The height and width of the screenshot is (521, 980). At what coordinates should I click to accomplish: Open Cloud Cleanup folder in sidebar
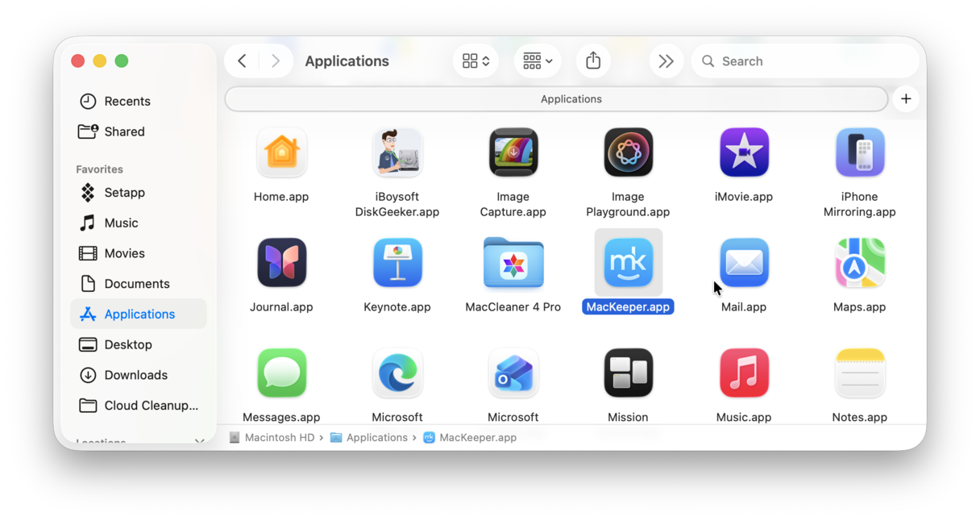(139, 406)
